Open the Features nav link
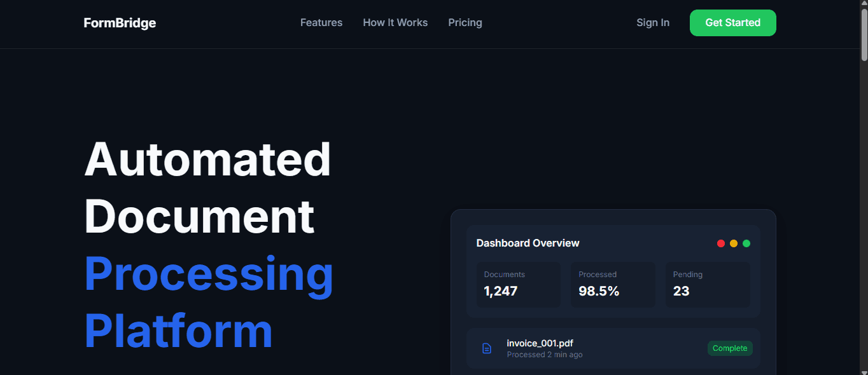The width and height of the screenshot is (868, 375). pyautogui.click(x=321, y=23)
